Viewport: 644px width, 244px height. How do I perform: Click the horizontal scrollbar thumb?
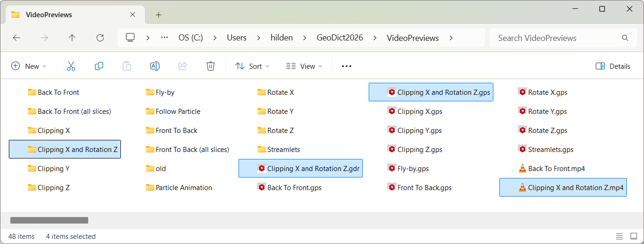[49, 220]
